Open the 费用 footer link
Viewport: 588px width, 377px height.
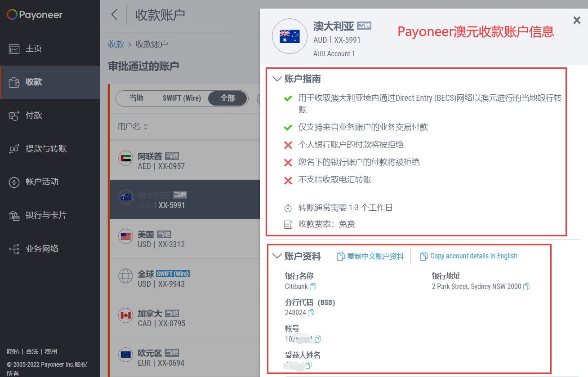51,352
